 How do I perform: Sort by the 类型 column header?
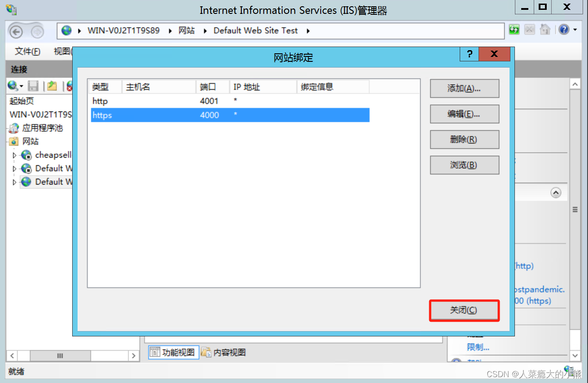click(105, 87)
